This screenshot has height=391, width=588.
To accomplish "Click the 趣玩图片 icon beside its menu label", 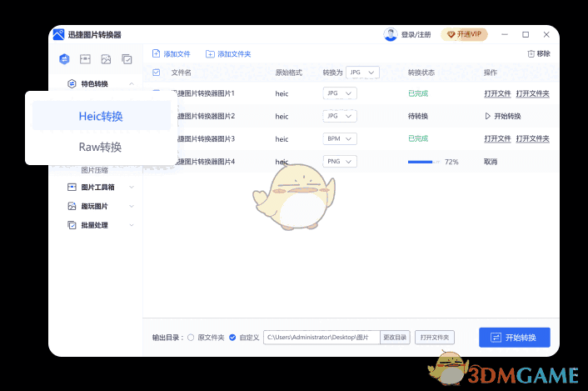I will 72,206.
